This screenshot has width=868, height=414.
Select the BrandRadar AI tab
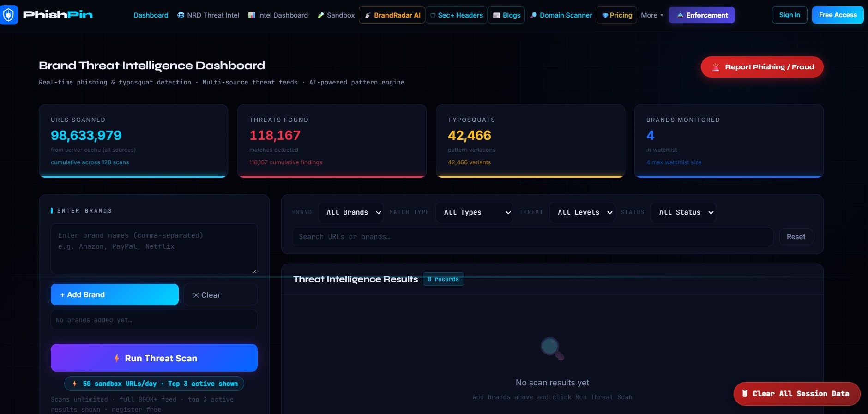[392, 15]
